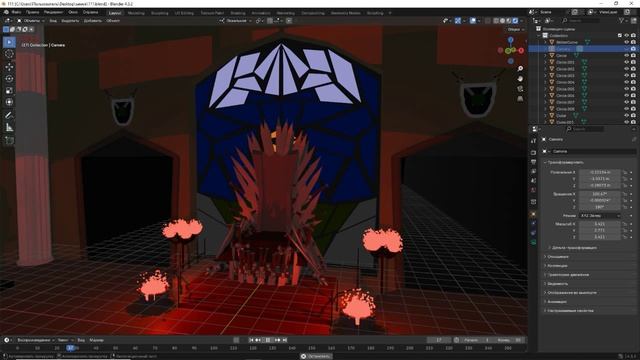This screenshot has width=640, height=360.
Task: Open the viewport Добавить menu
Action: 93,20
